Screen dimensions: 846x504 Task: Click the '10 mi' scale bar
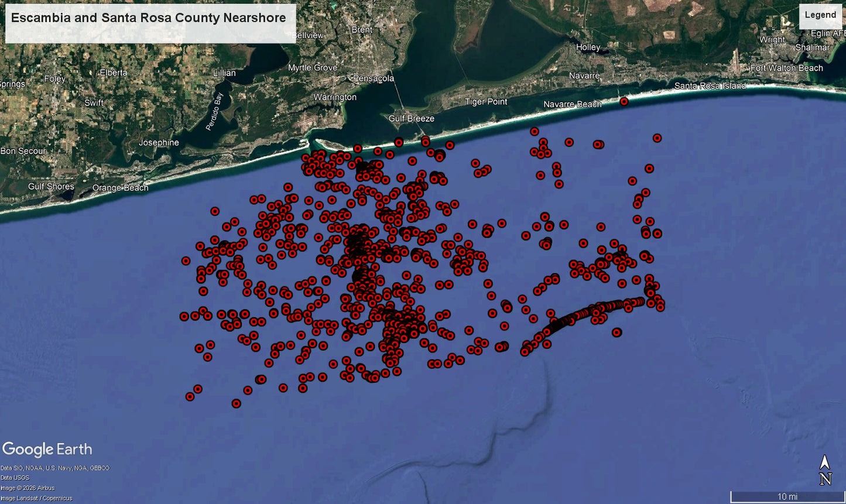787,497
